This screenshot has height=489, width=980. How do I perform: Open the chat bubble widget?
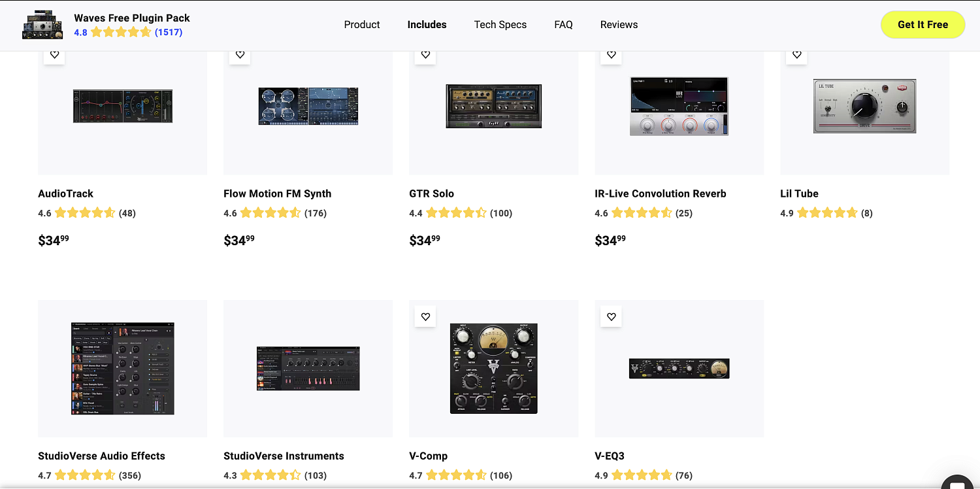tap(957, 482)
